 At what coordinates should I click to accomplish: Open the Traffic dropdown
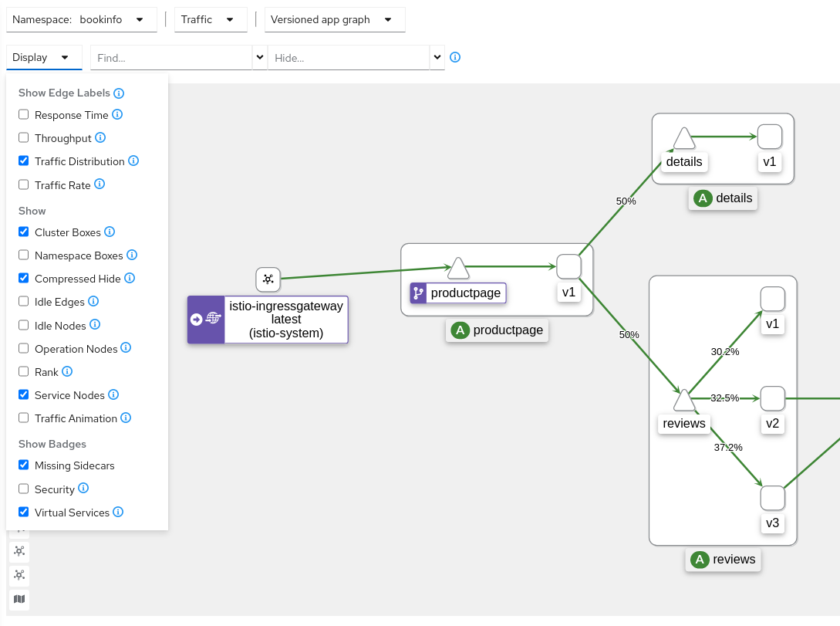[x=210, y=19]
